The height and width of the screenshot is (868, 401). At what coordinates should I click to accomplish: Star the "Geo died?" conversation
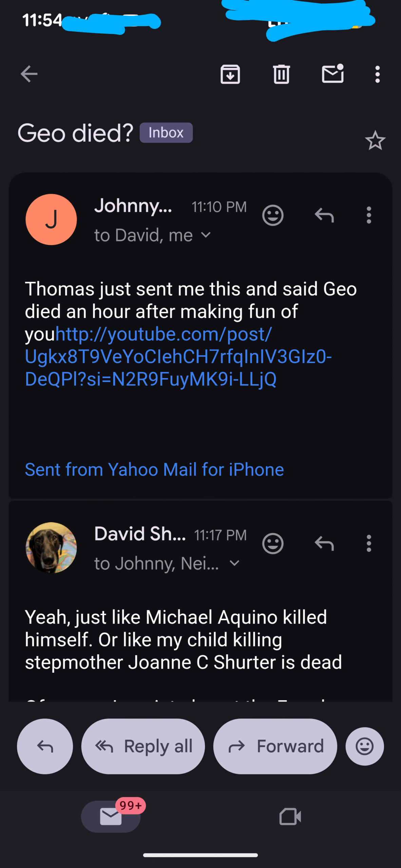click(x=375, y=141)
